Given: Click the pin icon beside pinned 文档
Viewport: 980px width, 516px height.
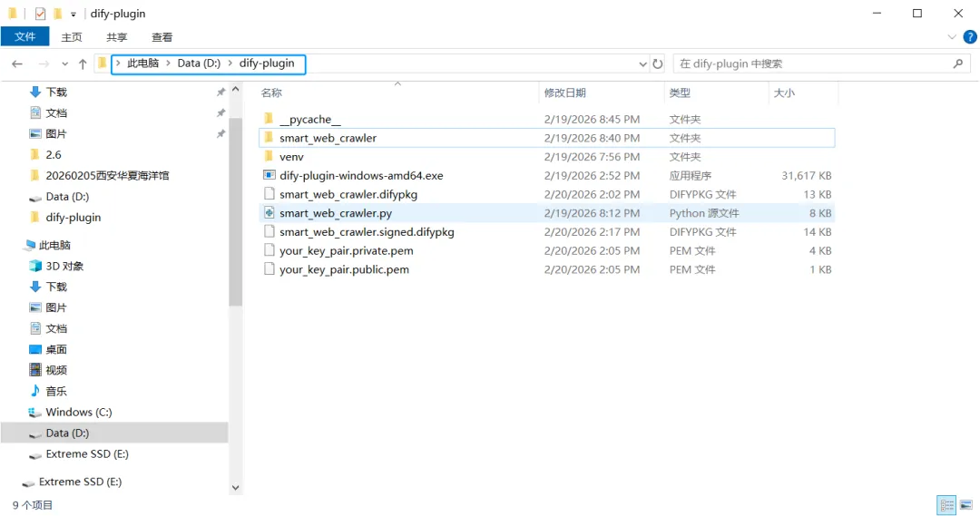Looking at the screenshot, I should point(220,113).
